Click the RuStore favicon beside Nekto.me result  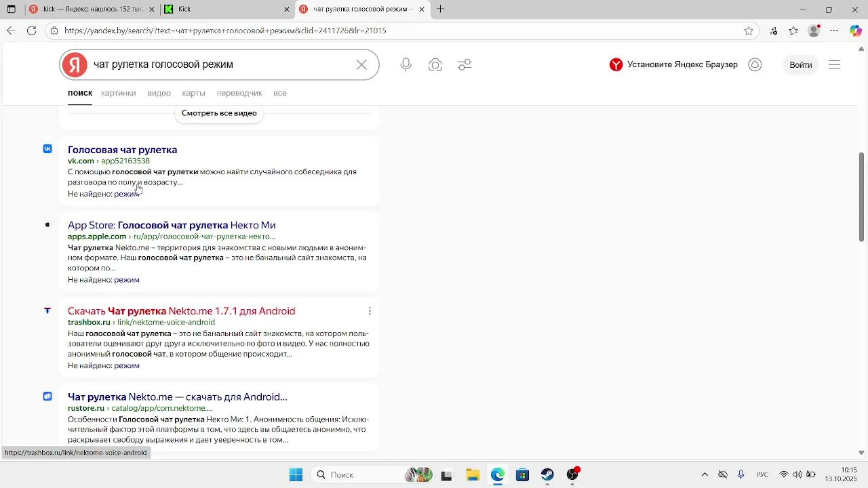point(47,396)
